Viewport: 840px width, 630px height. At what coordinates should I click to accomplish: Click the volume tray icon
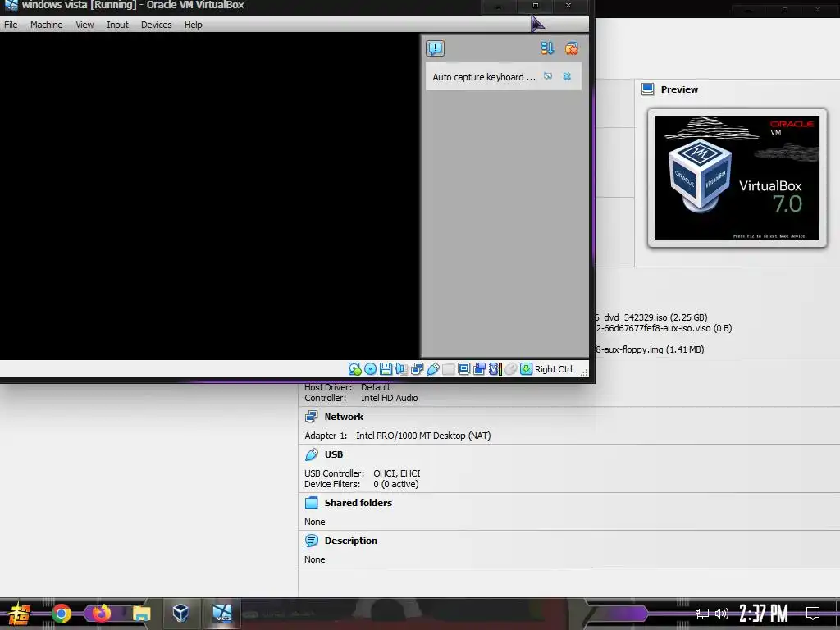pyautogui.click(x=722, y=614)
